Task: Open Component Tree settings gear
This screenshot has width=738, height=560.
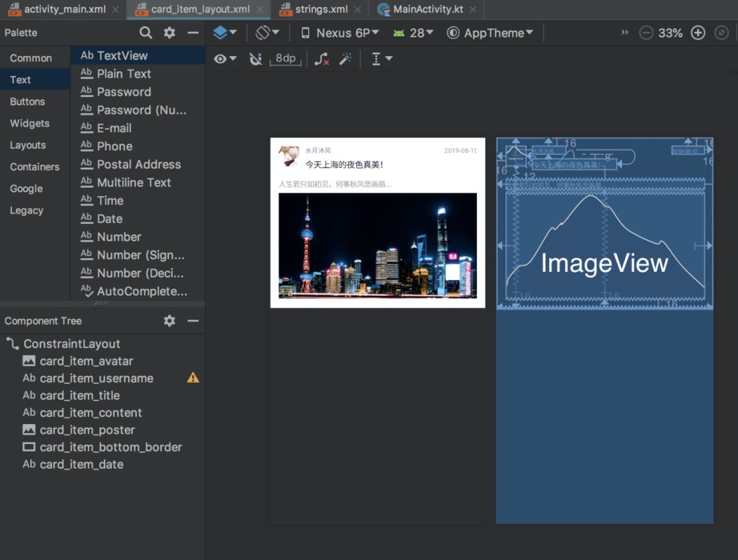Action: pyautogui.click(x=169, y=321)
